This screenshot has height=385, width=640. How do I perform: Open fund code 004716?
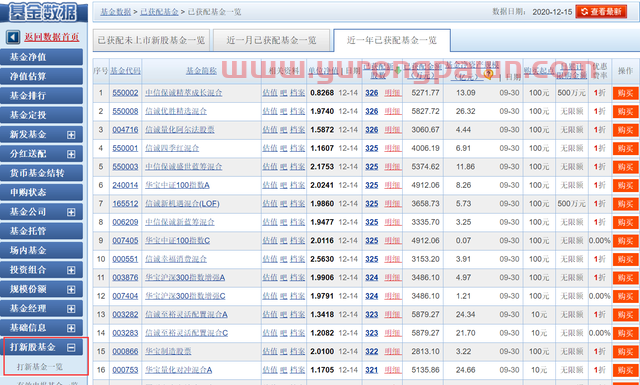tap(125, 129)
